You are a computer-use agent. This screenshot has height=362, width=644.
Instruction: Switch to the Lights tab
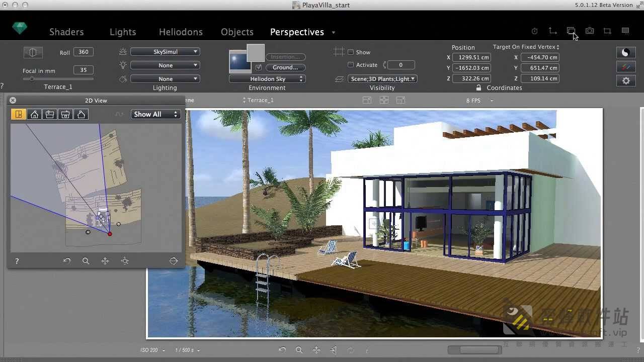(123, 32)
